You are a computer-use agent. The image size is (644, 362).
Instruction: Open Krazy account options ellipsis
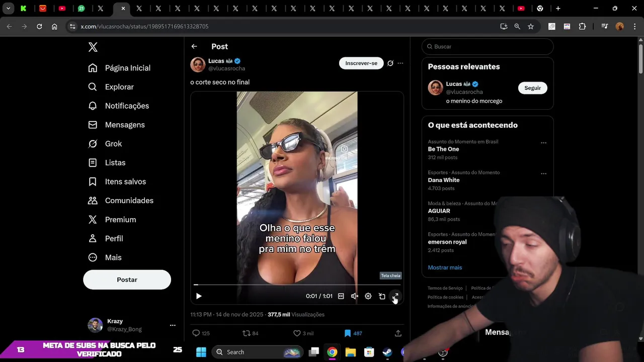click(x=173, y=325)
